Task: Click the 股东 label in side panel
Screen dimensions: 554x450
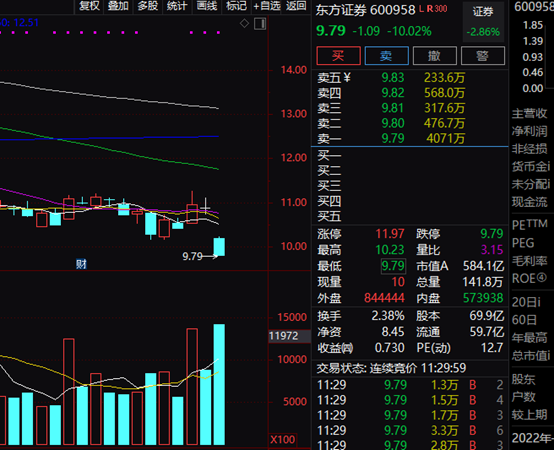Action: point(524,380)
